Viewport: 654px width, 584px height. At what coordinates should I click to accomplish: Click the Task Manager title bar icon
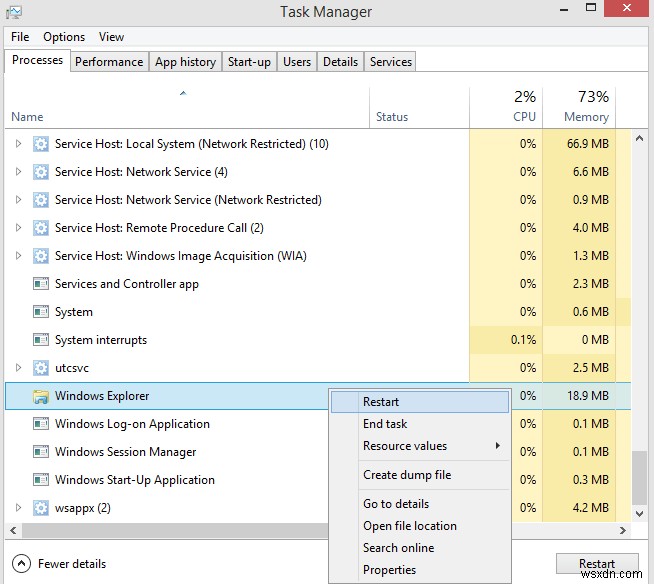click(14, 12)
